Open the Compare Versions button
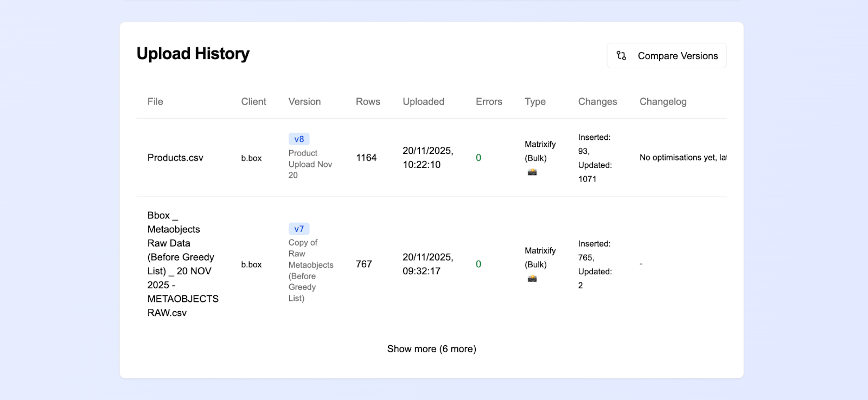The image size is (868, 400). (x=666, y=56)
